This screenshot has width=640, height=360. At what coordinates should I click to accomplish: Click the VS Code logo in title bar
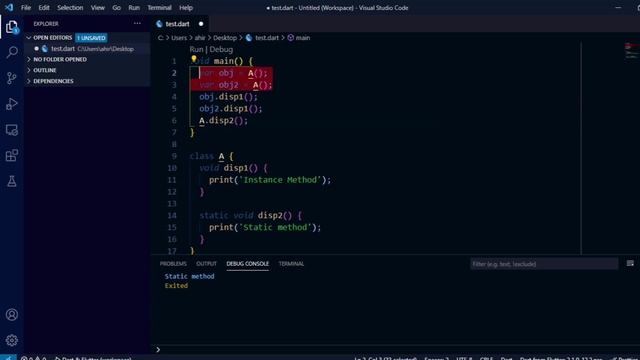[x=9, y=7]
